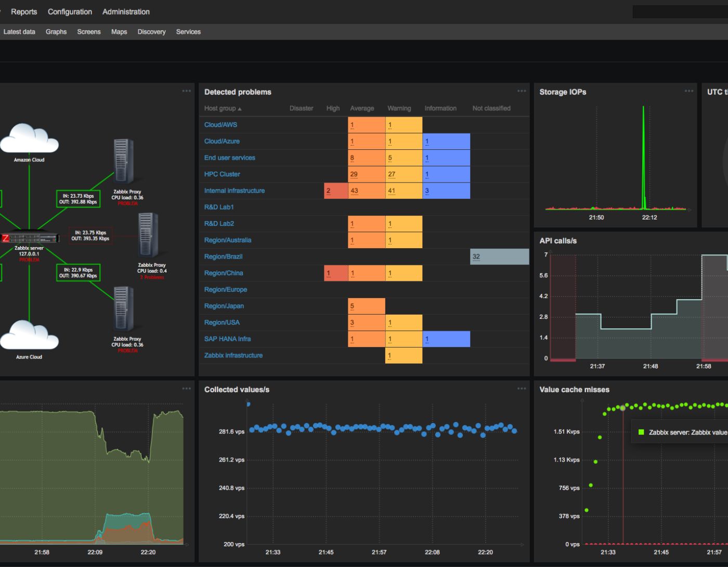Sort problems by Host group column
This screenshot has width=728, height=567.
coord(223,108)
